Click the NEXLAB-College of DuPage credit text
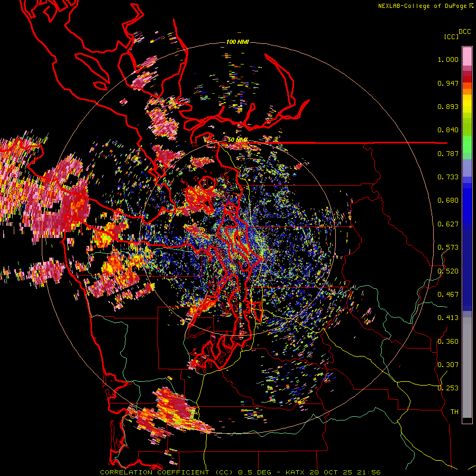 [425, 6]
